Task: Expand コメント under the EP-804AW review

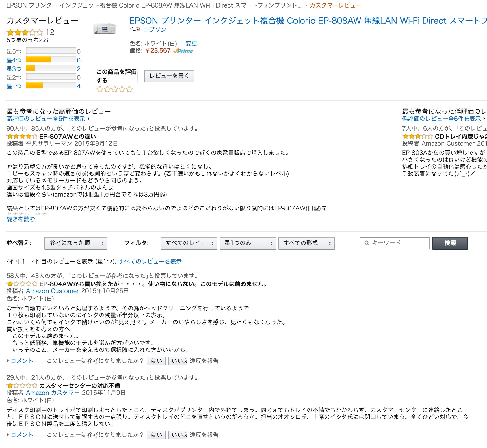Action: (x=22, y=361)
